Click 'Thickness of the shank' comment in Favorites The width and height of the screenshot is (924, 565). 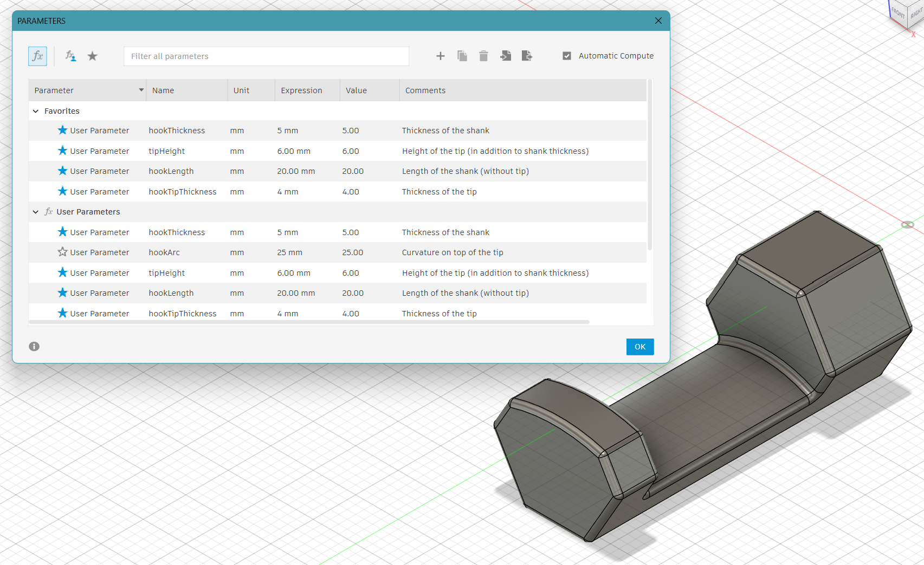point(445,131)
